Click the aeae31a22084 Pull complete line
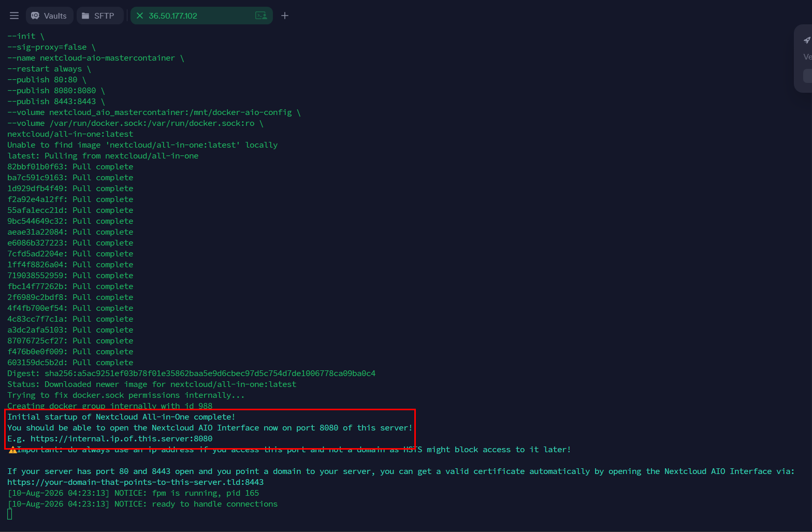812x532 pixels. coord(70,232)
